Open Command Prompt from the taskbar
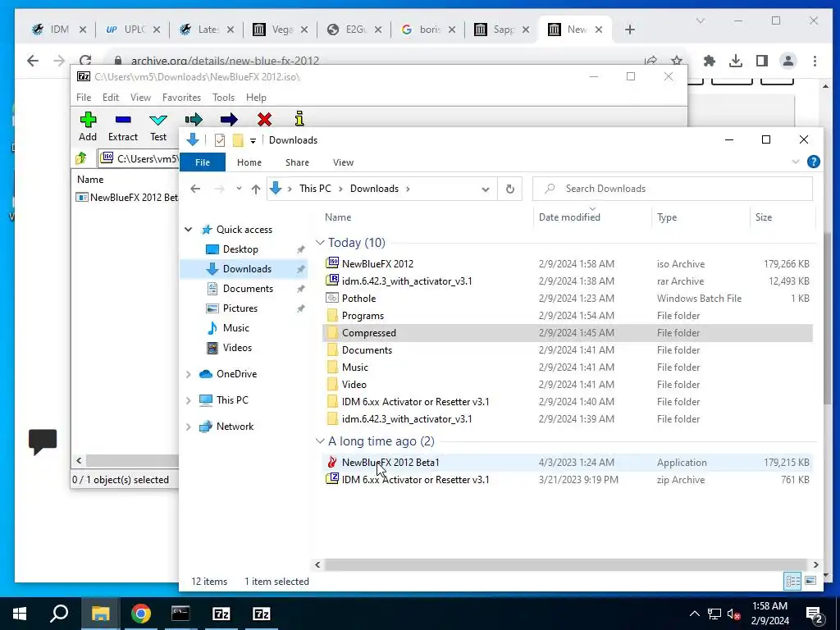The height and width of the screenshot is (630, 840). pos(180,614)
